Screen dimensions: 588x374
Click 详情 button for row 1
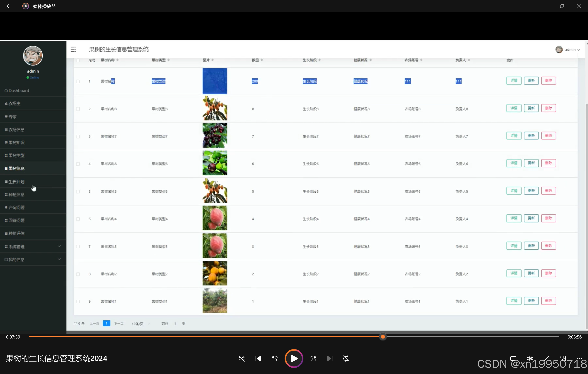click(x=514, y=80)
